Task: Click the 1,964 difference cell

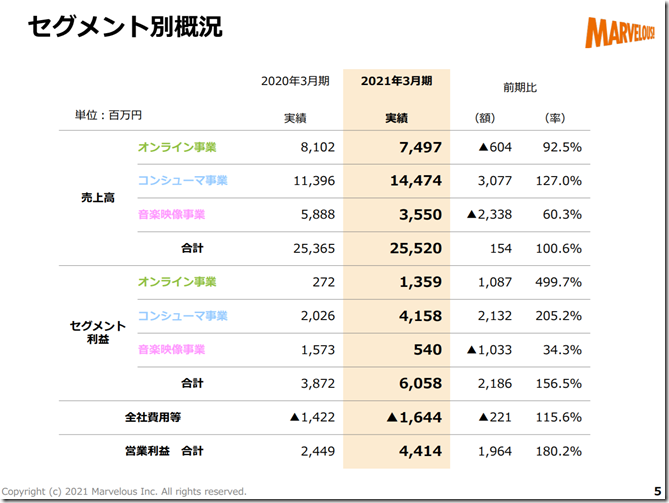Action: pyautogui.click(x=494, y=451)
